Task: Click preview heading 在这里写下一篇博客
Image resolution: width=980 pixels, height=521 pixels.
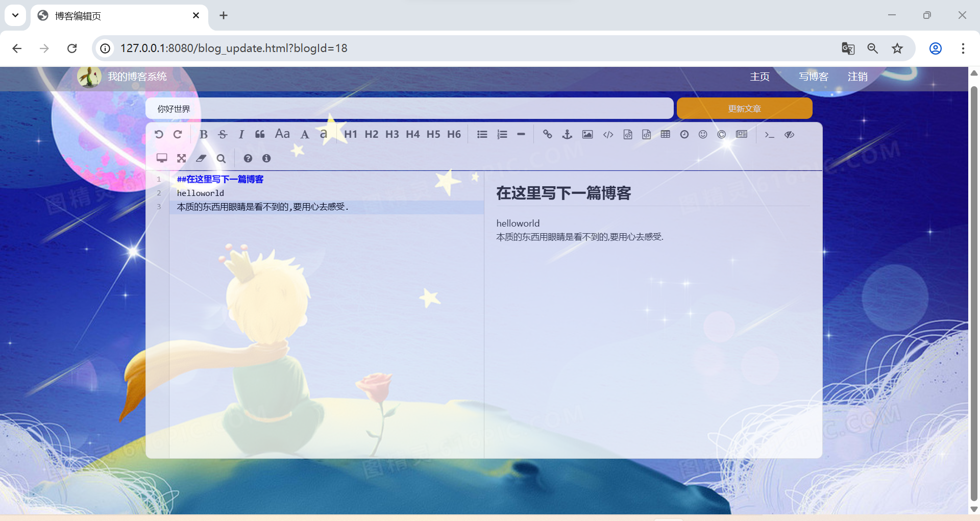Action: click(x=563, y=193)
